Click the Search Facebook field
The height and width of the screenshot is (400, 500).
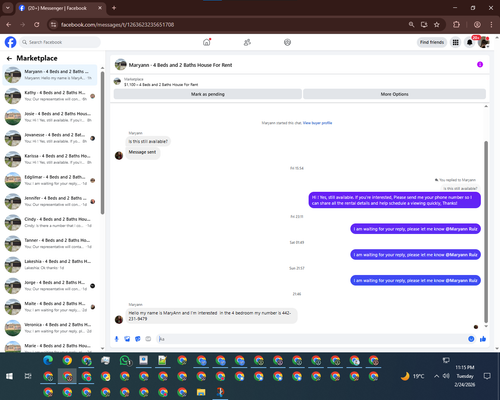pos(60,42)
